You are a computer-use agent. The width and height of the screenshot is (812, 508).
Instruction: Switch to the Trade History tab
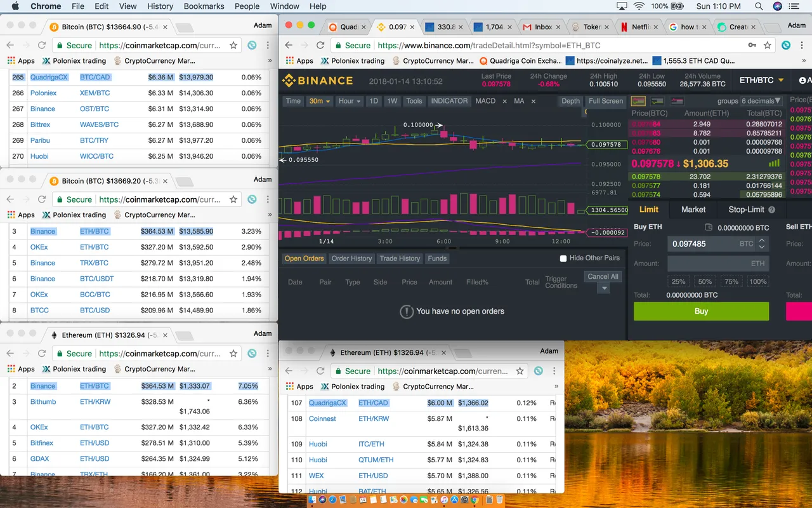(400, 258)
